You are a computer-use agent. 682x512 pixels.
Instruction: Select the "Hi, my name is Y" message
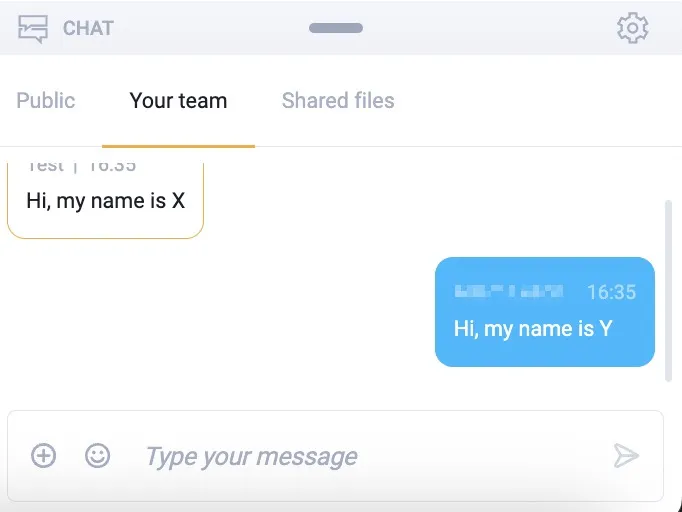[533, 329]
